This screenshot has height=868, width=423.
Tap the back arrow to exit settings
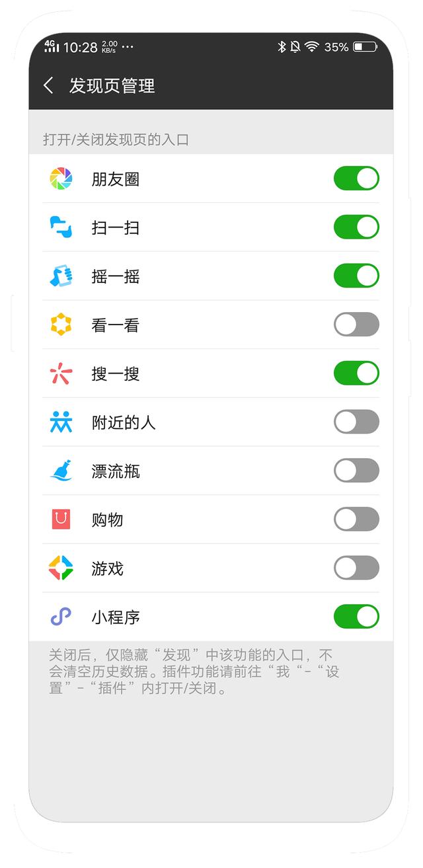[48, 85]
